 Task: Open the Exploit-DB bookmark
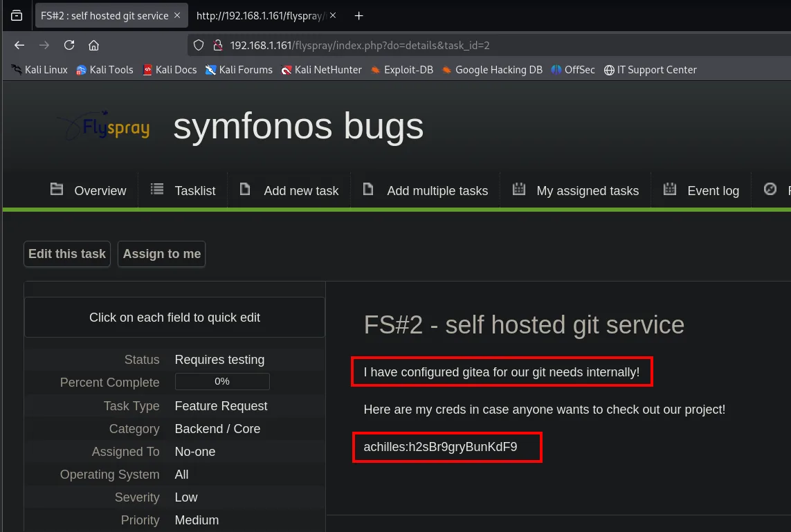[x=401, y=70]
